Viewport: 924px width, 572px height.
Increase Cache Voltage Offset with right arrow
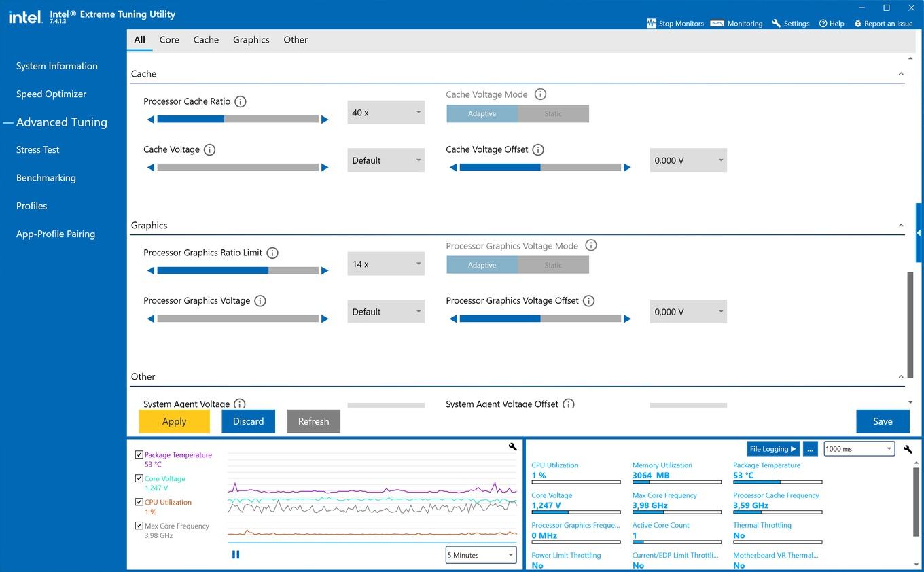tap(627, 167)
